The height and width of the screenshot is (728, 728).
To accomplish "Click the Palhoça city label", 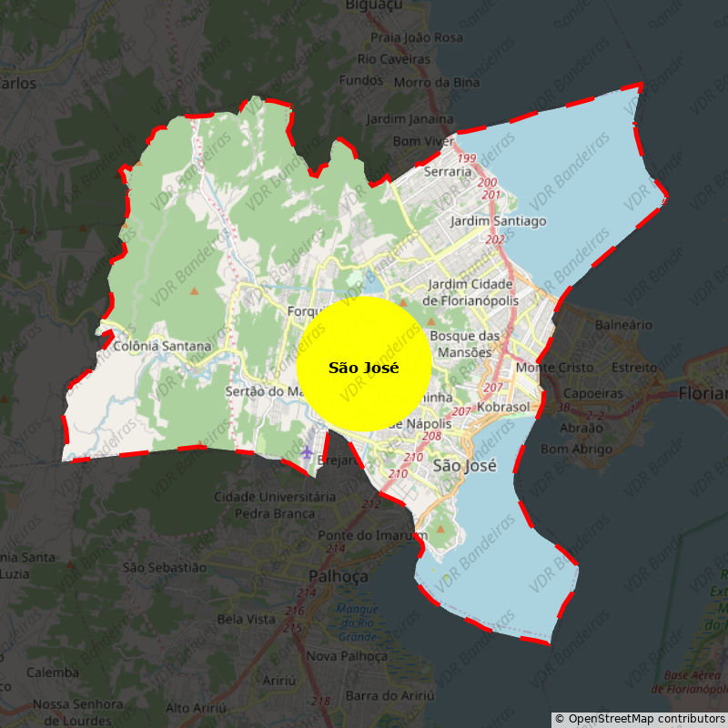I will point(339,577).
